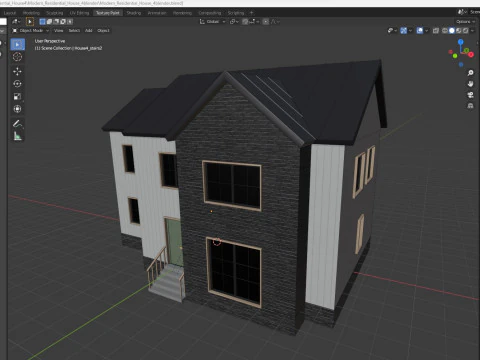Open the Select menu in viewport header
Viewport: 480px width, 360px height.
pos(74,30)
